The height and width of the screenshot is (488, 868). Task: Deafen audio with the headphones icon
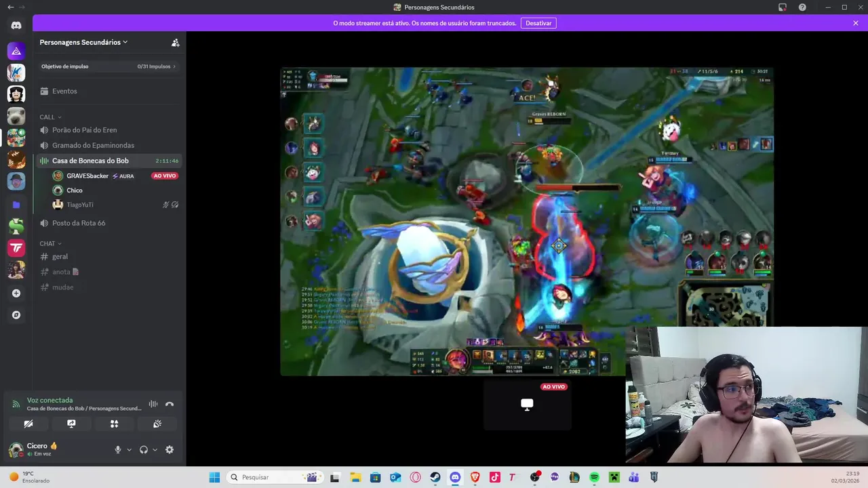click(144, 449)
